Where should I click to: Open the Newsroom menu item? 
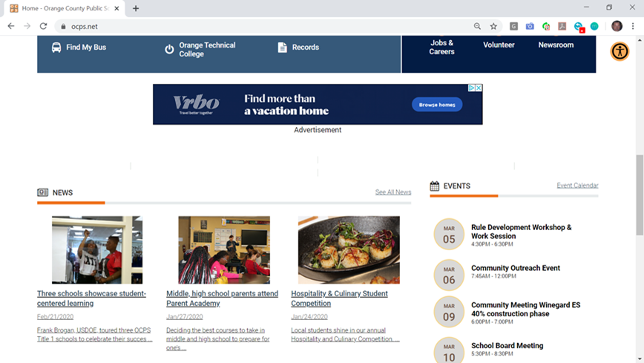click(x=556, y=45)
